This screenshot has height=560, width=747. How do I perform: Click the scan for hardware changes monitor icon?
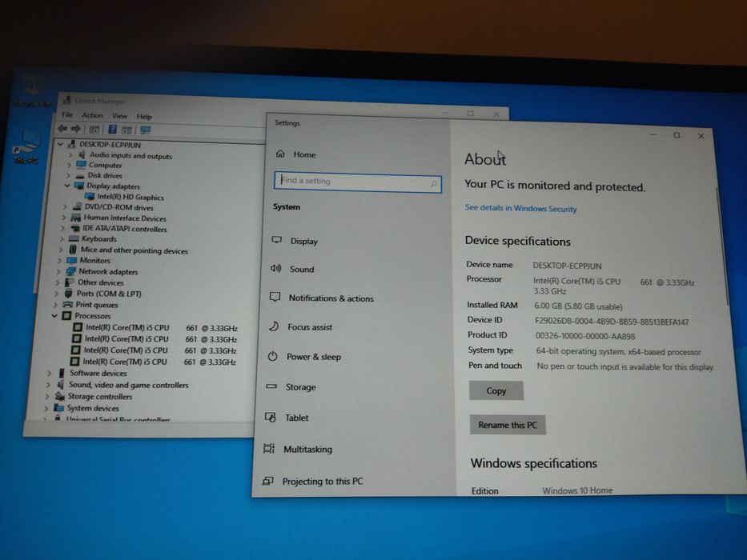146,130
